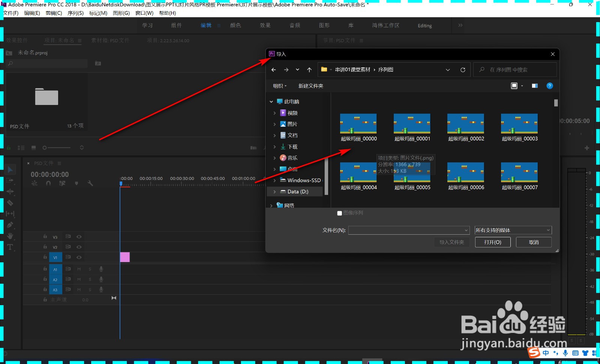Viewport: 600px width, 364px height.
Task: Toggle V3 track output eye
Action: point(79,237)
